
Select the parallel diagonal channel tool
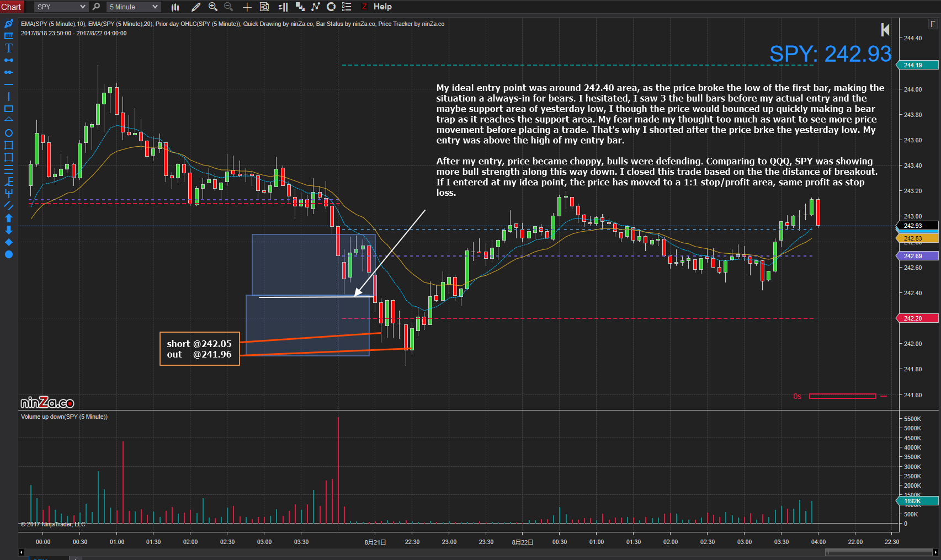tap(8, 206)
